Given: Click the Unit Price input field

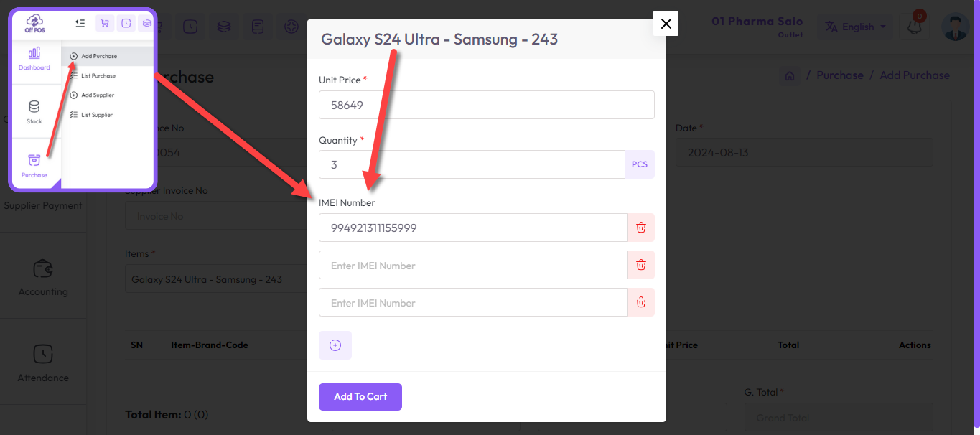Looking at the screenshot, I should 487,105.
